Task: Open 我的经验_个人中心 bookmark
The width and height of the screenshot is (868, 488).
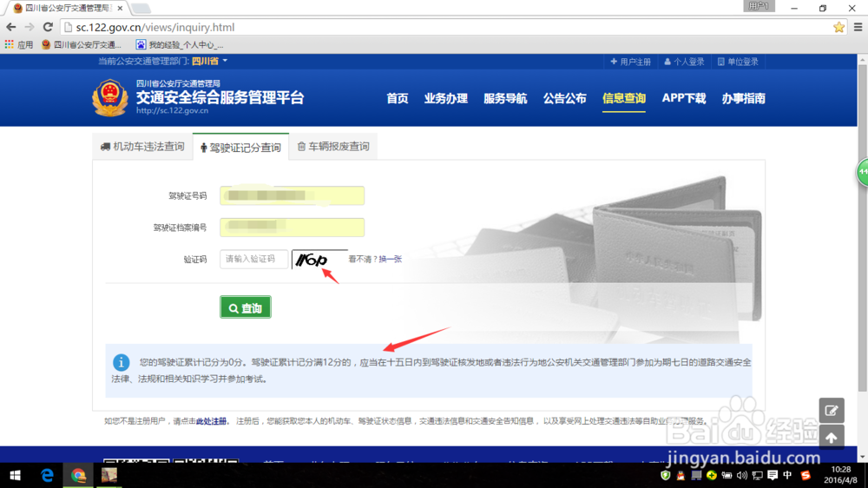Action: (x=180, y=45)
